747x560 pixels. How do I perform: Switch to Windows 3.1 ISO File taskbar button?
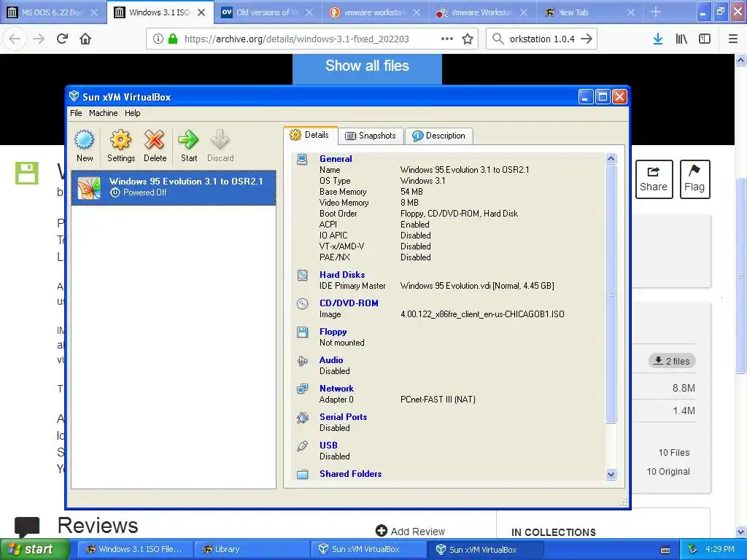pyautogui.click(x=136, y=549)
